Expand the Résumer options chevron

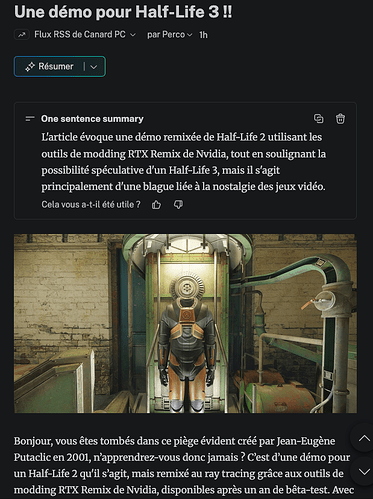pos(94,67)
